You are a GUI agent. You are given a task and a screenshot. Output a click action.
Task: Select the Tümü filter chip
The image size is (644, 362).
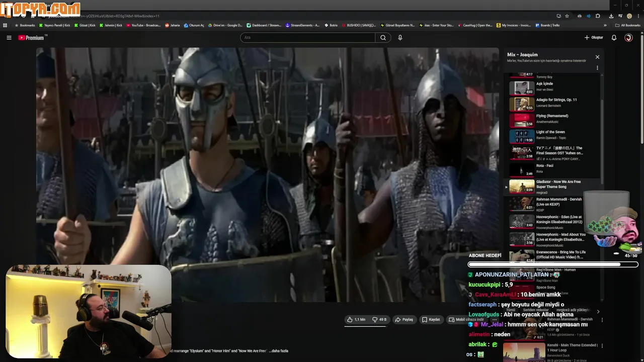click(511, 310)
